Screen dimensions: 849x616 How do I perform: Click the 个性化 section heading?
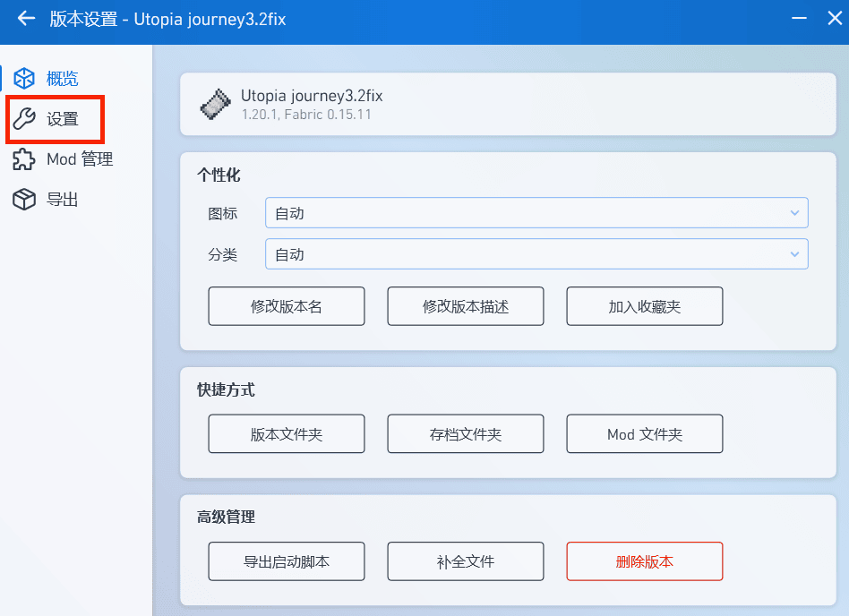219,175
